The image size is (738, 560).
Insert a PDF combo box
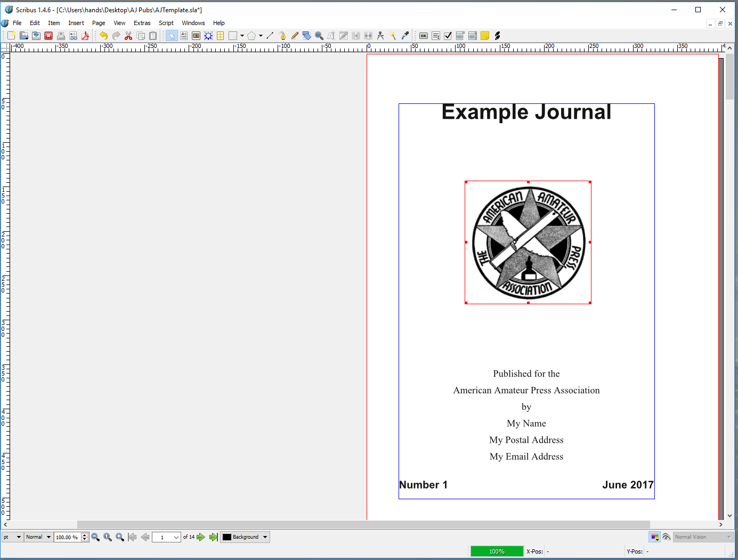tap(460, 36)
